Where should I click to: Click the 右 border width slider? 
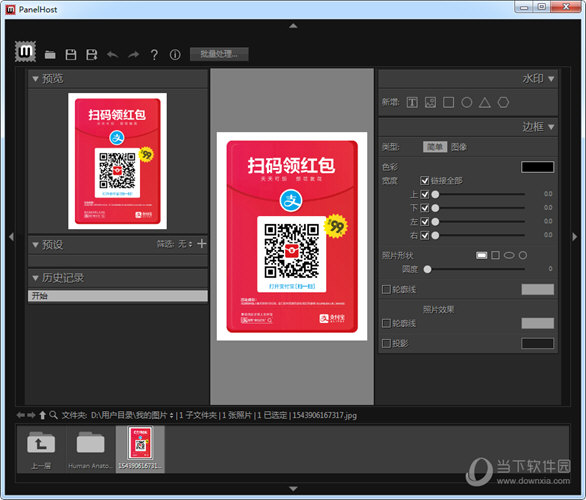click(478, 235)
